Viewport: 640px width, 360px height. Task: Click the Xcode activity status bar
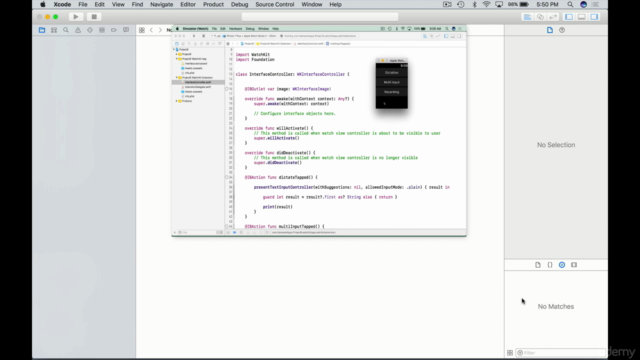[320, 17]
